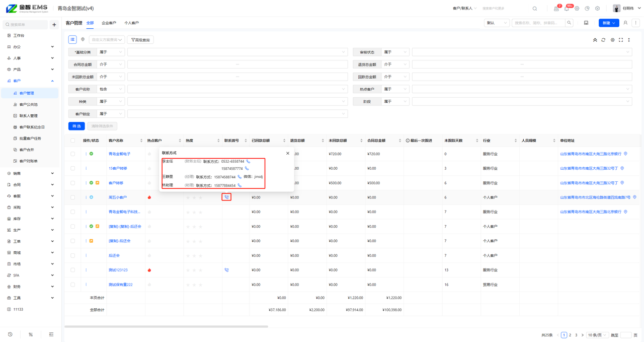Click the contact dial icon in 测试123123 row
Screen dimensions: 644x342
226,270
